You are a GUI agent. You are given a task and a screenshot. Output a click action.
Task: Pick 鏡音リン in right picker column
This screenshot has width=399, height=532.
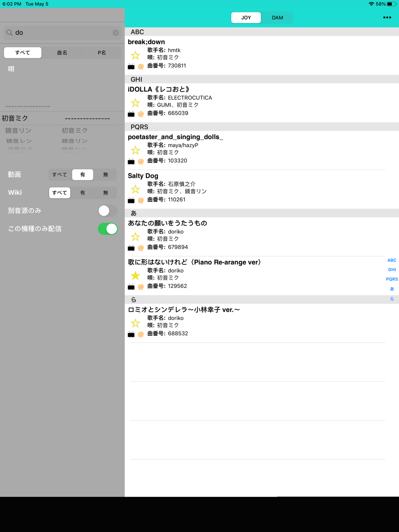point(75,141)
